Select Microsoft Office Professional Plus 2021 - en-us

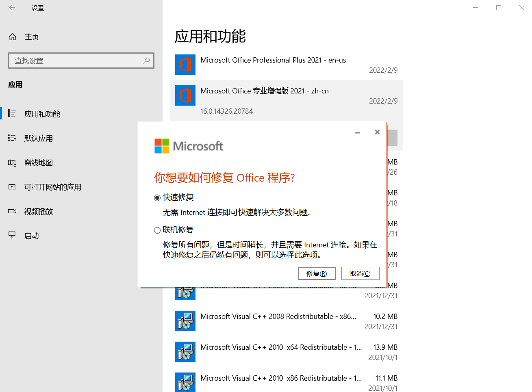[287, 65]
